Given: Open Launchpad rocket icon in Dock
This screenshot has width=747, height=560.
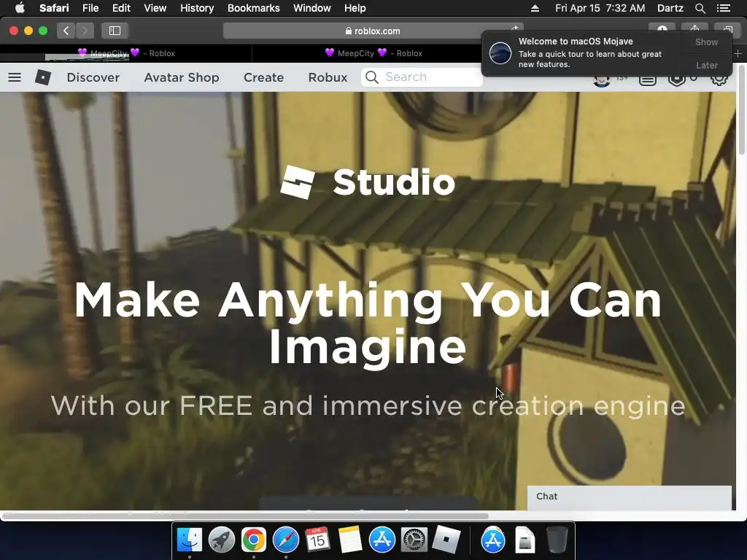Looking at the screenshot, I should (x=222, y=540).
